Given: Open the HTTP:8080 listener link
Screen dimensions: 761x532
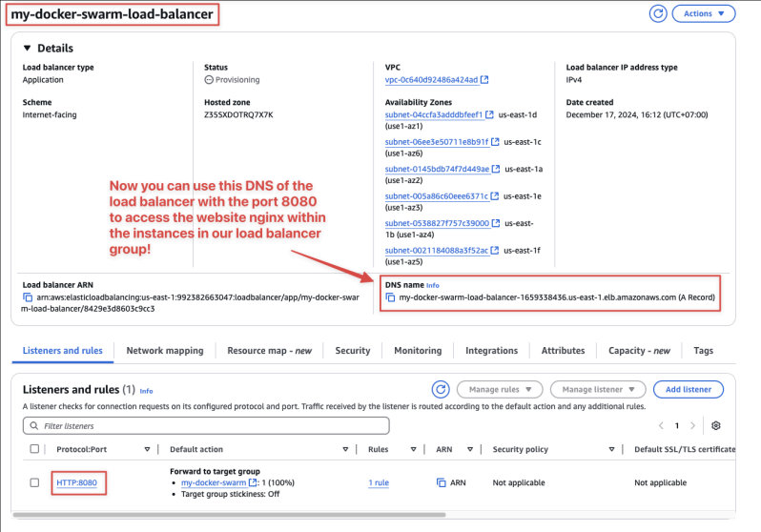Looking at the screenshot, I should coord(76,482).
